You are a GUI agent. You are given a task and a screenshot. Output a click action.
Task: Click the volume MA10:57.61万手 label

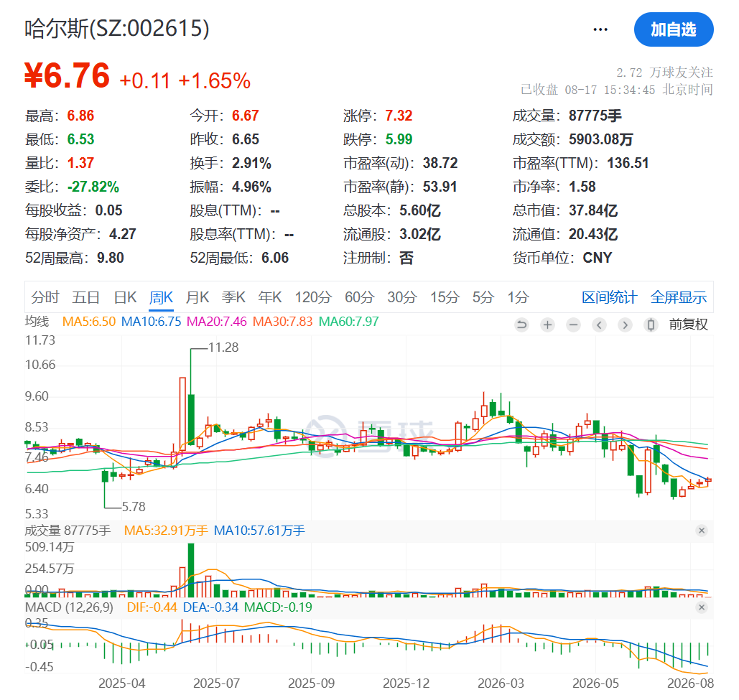point(259,531)
